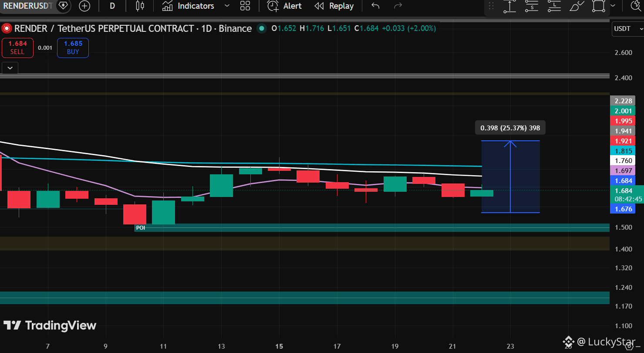Start Bar Replay mode
This screenshot has height=353, width=644.
[334, 6]
